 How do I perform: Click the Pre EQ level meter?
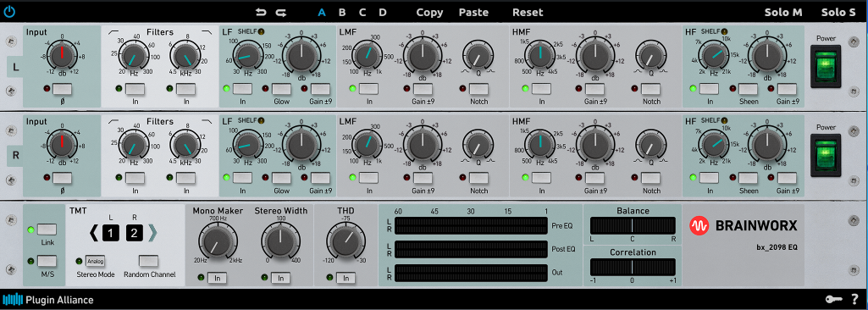pyautogui.click(x=472, y=225)
